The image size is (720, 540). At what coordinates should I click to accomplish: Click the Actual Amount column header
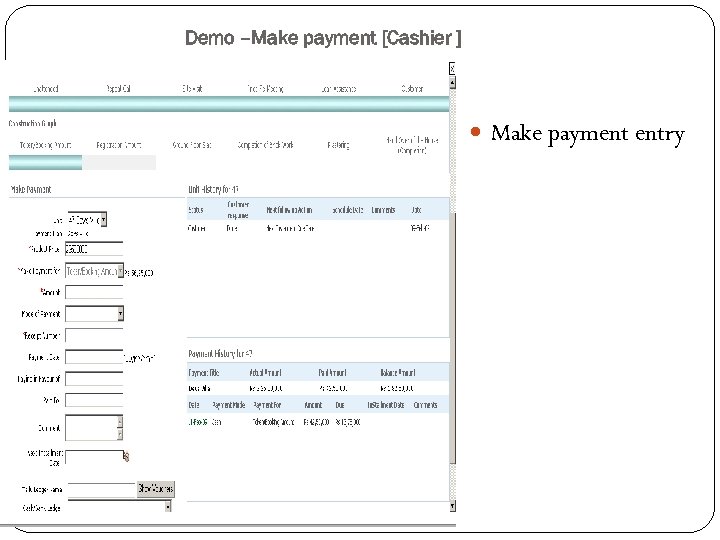point(265,372)
